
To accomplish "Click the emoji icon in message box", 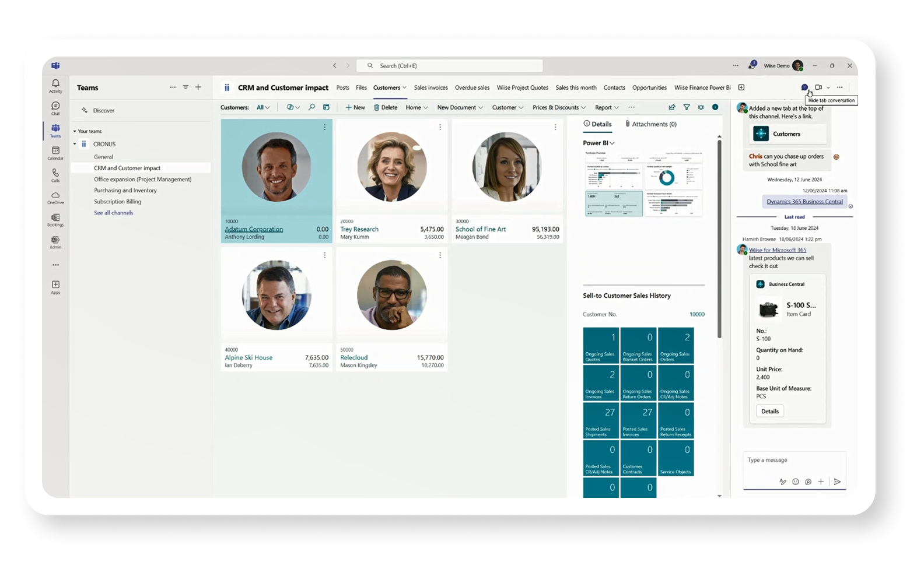I will [796, 482].
